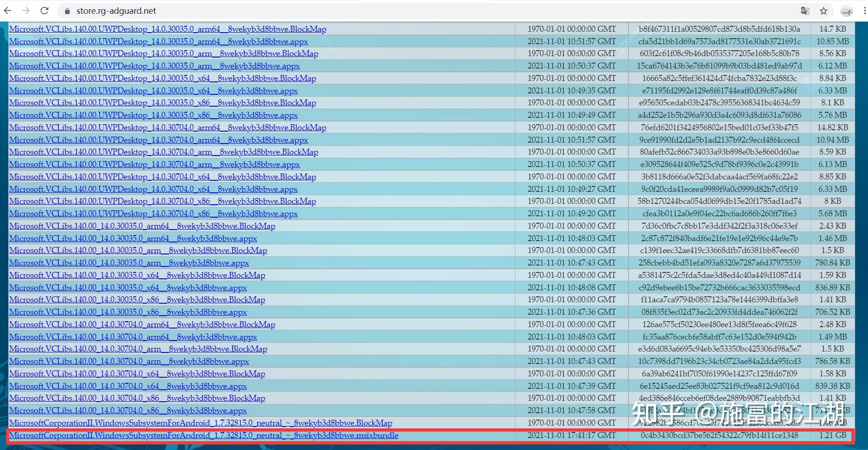Download VCLibs.140.00_14.0.30035.0 x64 appx
The height and width of the screenshot is (450, 868).
[128, 288]
